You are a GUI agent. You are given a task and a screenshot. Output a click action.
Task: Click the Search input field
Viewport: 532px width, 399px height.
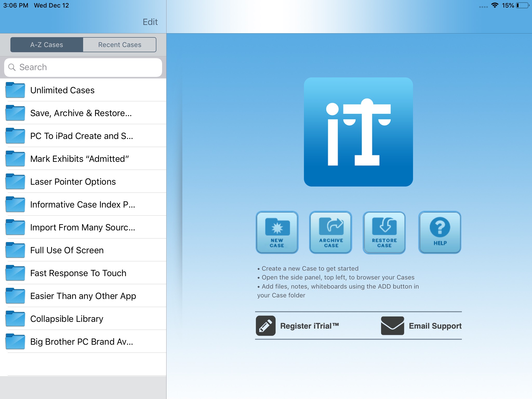pos(83,67)
